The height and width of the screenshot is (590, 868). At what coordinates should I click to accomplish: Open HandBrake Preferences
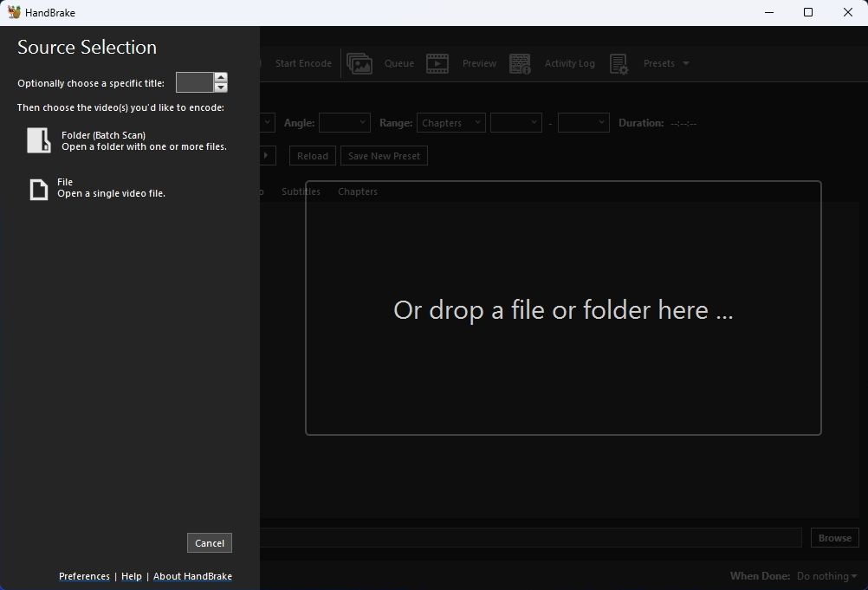(83, 575)
